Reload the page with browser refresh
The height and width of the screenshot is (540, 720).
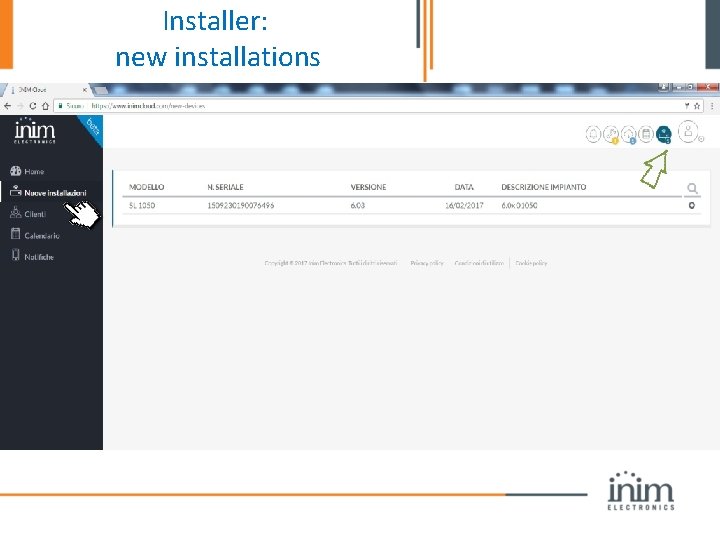pos(33,106)
